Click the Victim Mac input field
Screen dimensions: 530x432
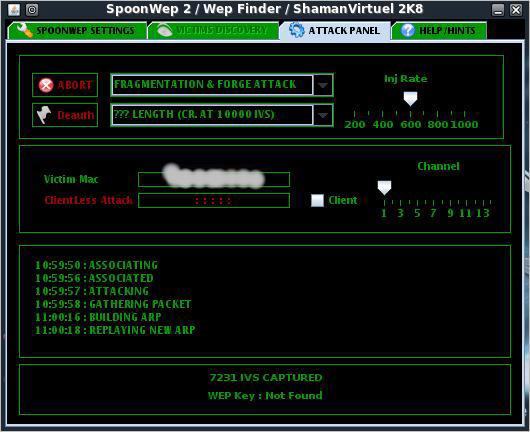tap(214, 179)
